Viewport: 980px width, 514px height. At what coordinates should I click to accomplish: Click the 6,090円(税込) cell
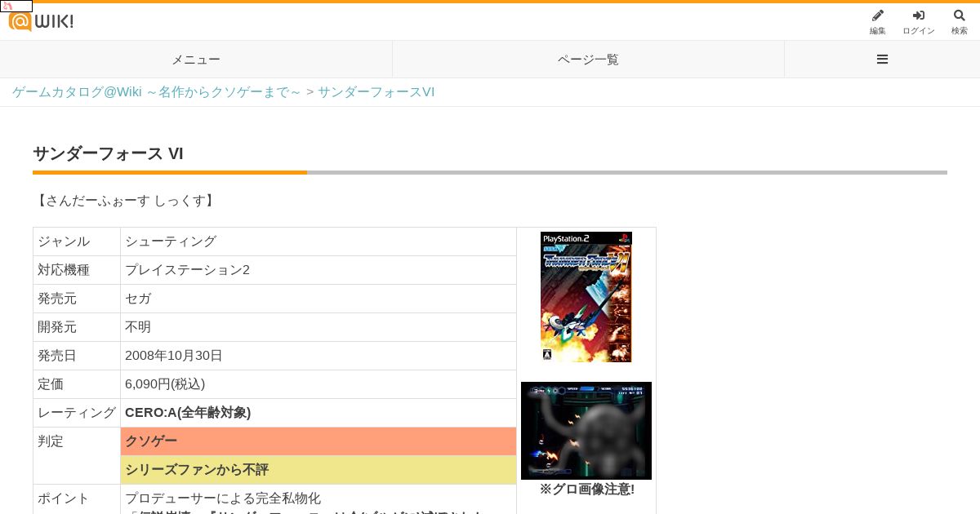pos(318,384)
